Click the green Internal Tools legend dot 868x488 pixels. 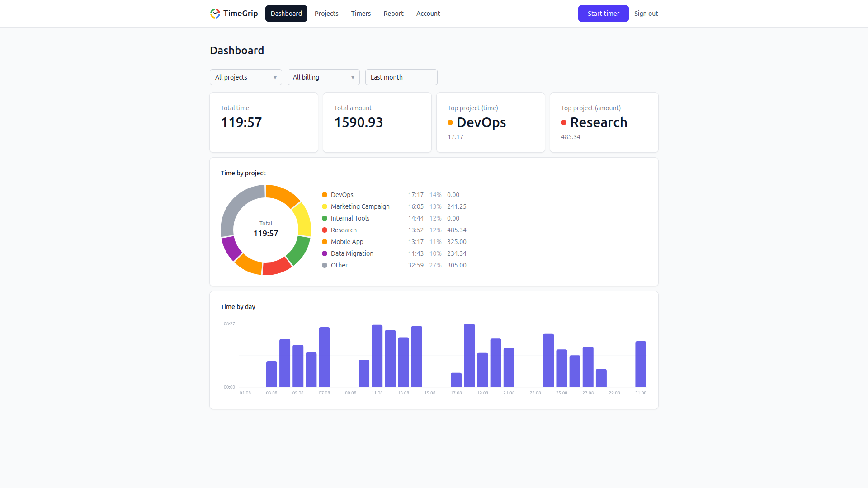point(325,218)
